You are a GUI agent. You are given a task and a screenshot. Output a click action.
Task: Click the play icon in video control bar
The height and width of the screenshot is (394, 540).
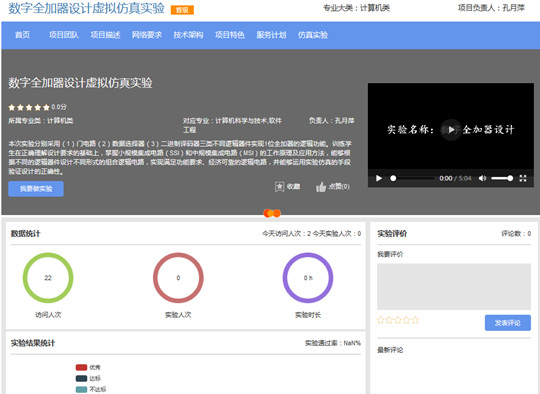point(379,178)
